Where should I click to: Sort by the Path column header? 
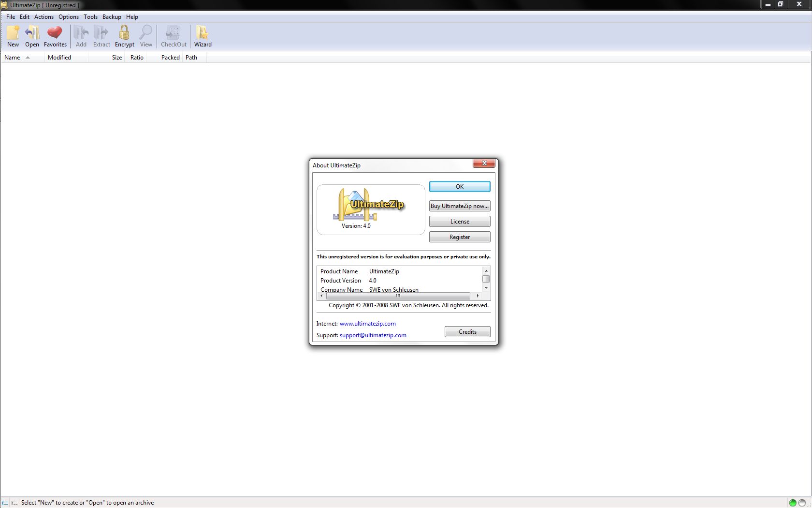pyautogui.click(x=194, y=58)
